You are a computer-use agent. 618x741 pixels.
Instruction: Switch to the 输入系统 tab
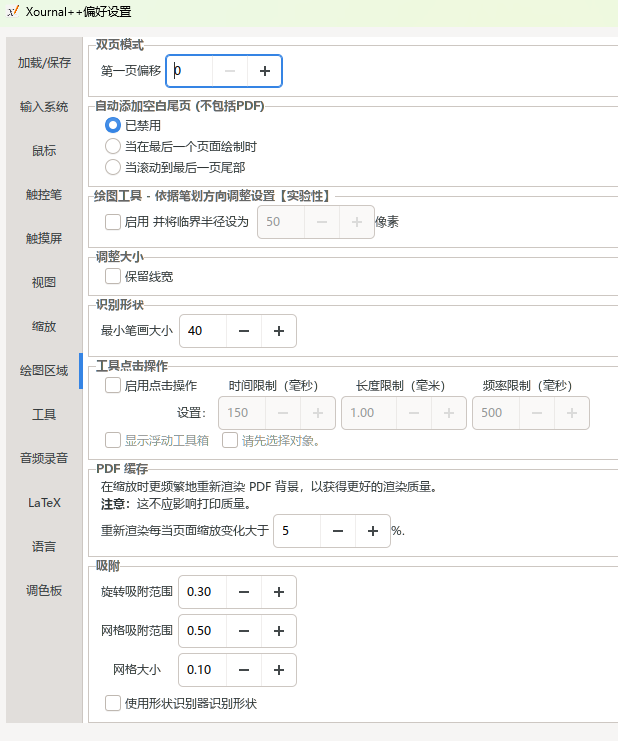pos(44,106)
